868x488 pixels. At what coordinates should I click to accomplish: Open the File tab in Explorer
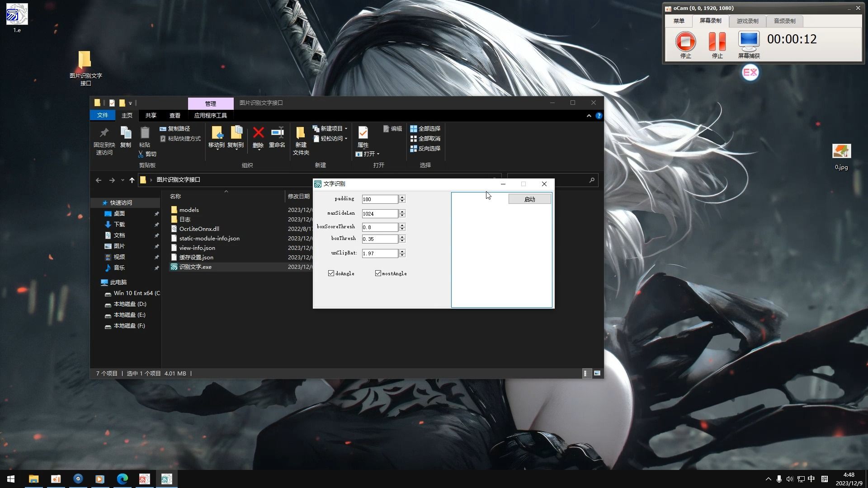tap(103, 115)
